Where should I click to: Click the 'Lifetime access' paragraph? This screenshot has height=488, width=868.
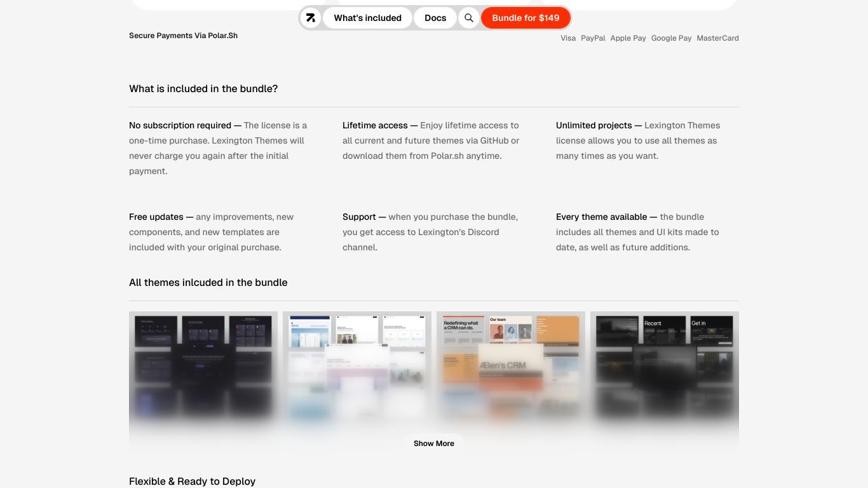point(433,140)
